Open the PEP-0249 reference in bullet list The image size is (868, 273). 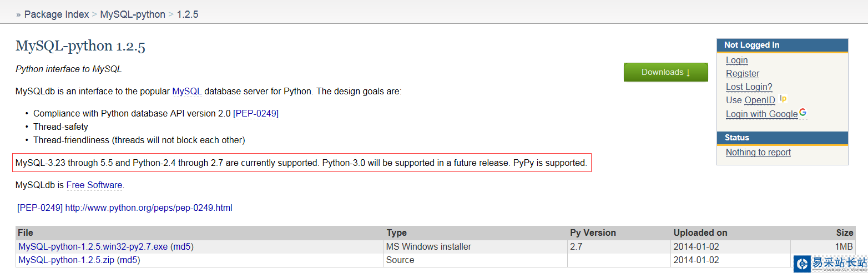pyautogui.click(x=256, y=114)
